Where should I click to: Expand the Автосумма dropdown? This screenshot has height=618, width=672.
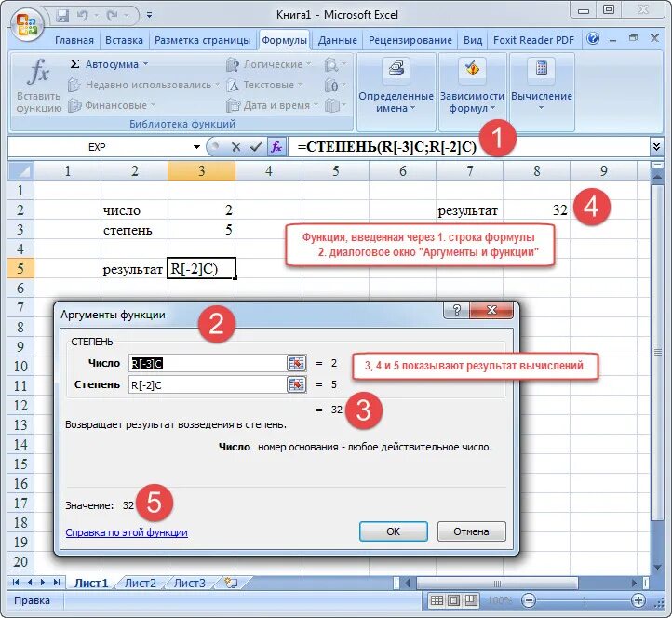click(x=145, y=64)
